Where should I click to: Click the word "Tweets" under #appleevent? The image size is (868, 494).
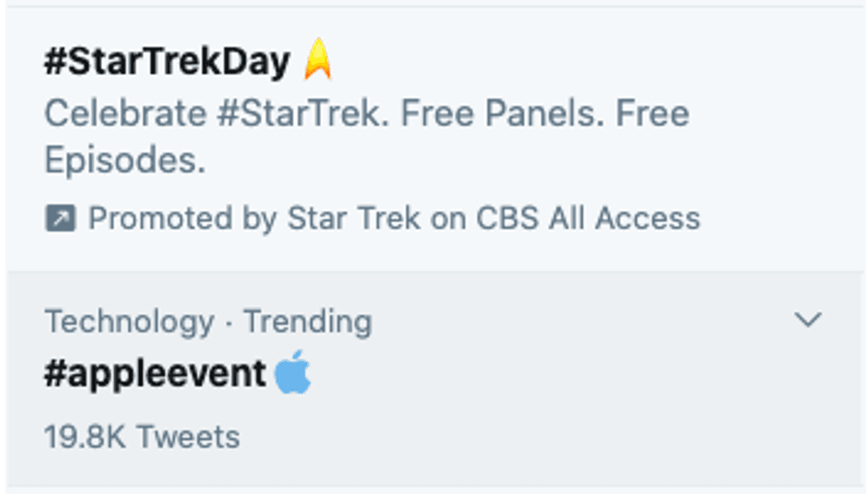coord(189,436)
